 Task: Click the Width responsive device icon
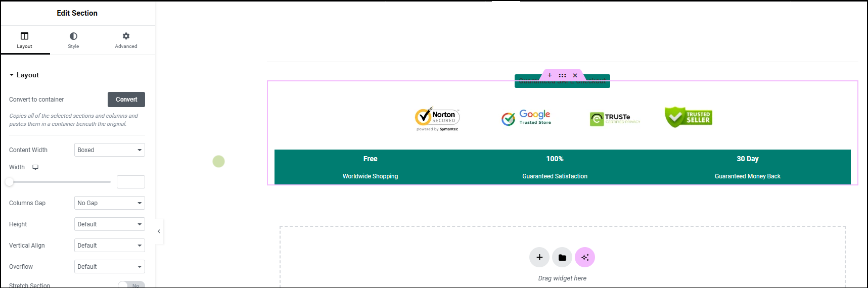35,167
